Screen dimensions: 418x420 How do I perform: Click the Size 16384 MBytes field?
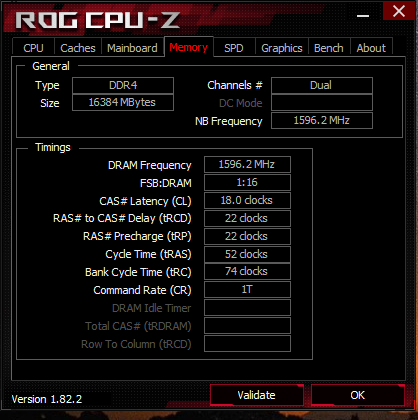coord(123,102)
